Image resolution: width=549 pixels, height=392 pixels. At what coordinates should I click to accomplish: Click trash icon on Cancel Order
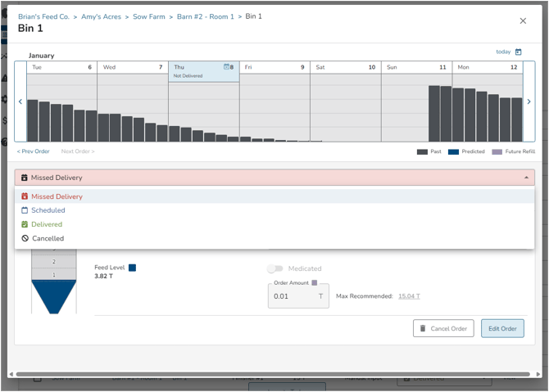coord(423,329)
